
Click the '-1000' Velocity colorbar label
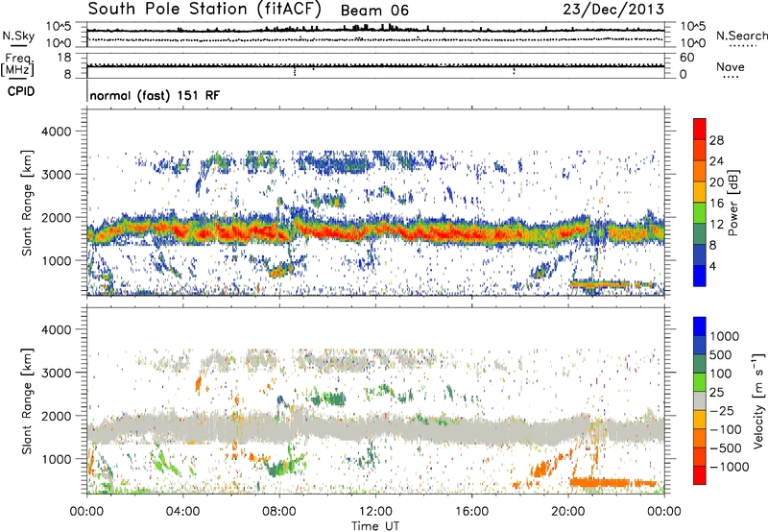point(729,467)
